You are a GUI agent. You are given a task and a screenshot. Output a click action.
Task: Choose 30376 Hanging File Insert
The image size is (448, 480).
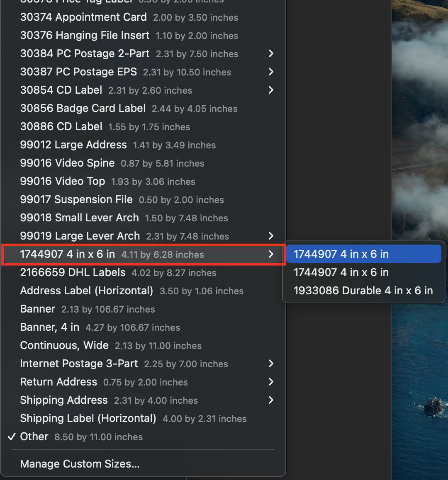(x=85, y=36)
